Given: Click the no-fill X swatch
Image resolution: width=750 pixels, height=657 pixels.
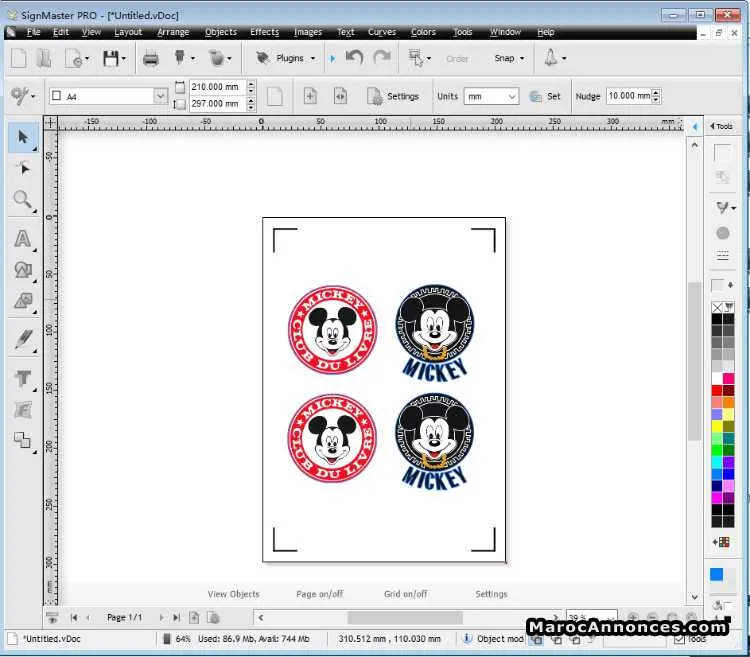Looking at the screenshot, I should pos(717,307).
